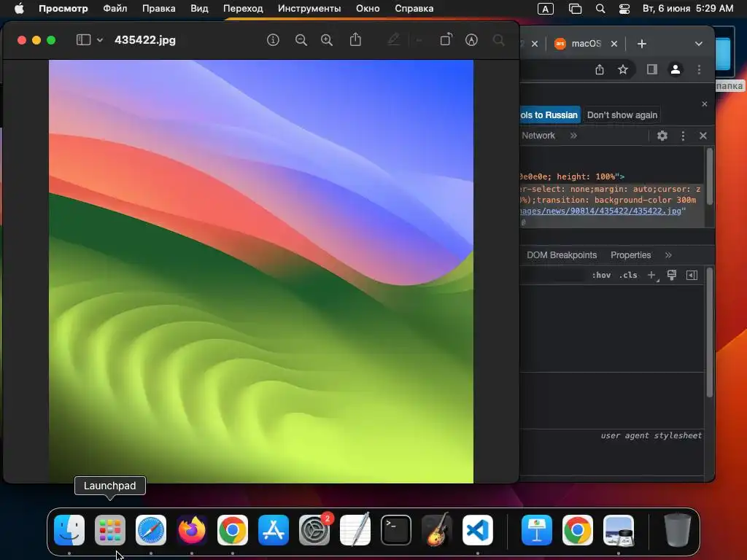Open the Chrome profile avatar
Viewport: 747px width, 560px height.
tap(675, 69)
